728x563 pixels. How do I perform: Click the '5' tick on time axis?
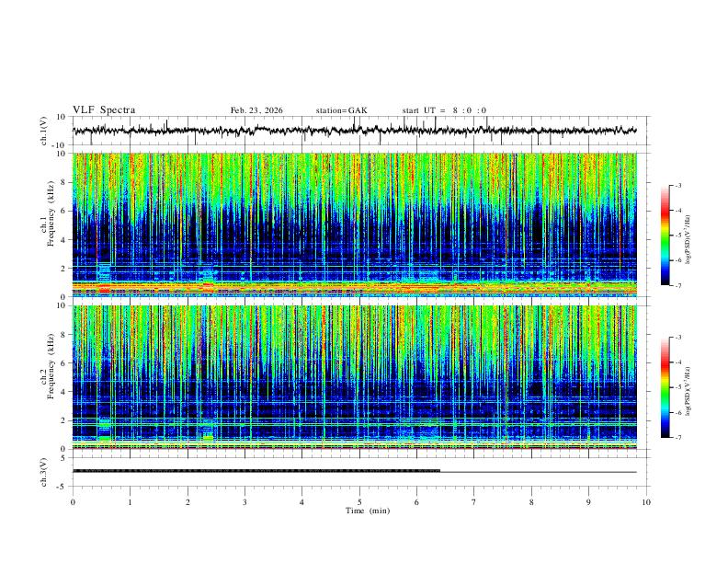359,502
